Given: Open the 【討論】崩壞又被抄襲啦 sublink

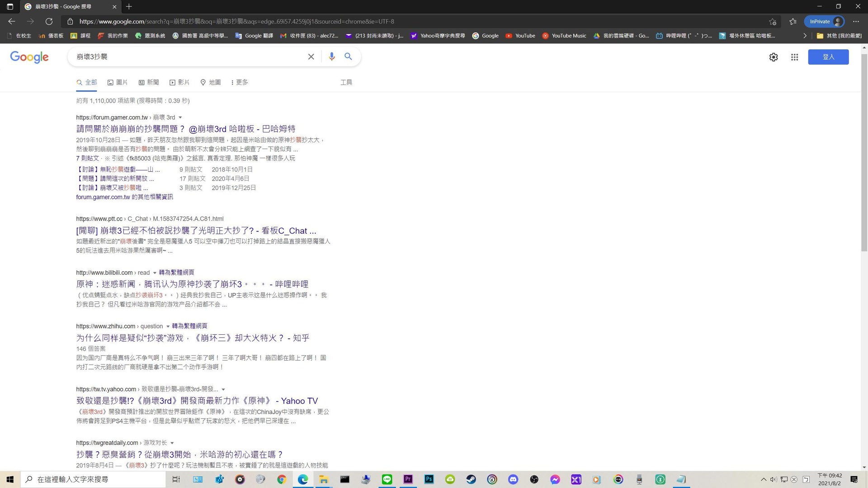Looking at the screenshot, I should click(112, 188).
